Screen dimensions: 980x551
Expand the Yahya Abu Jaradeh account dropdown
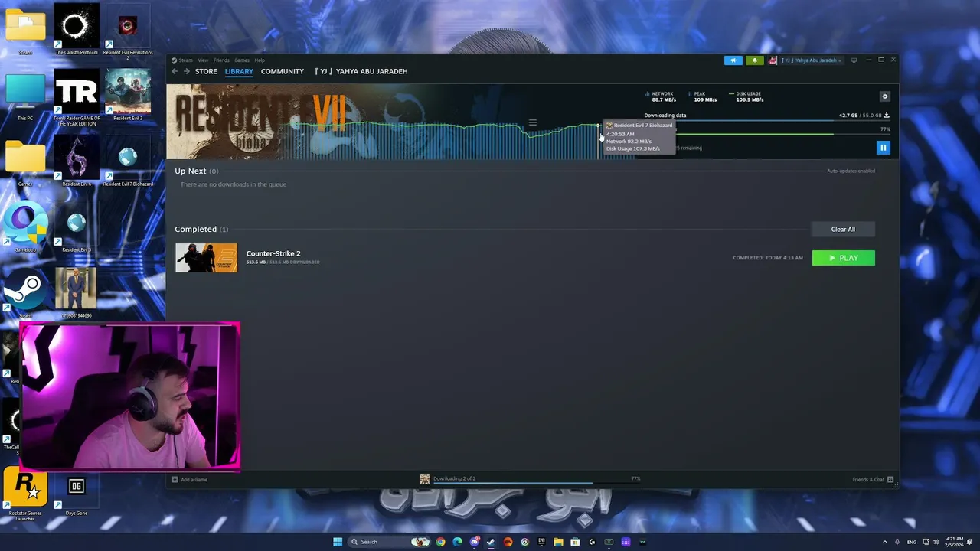point(812,60)
